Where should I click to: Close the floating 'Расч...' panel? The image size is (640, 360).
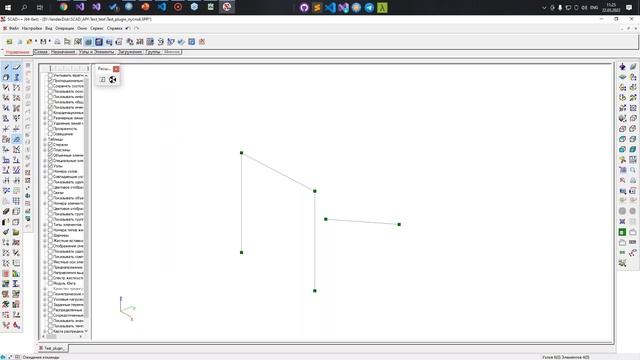coord(116,69)
